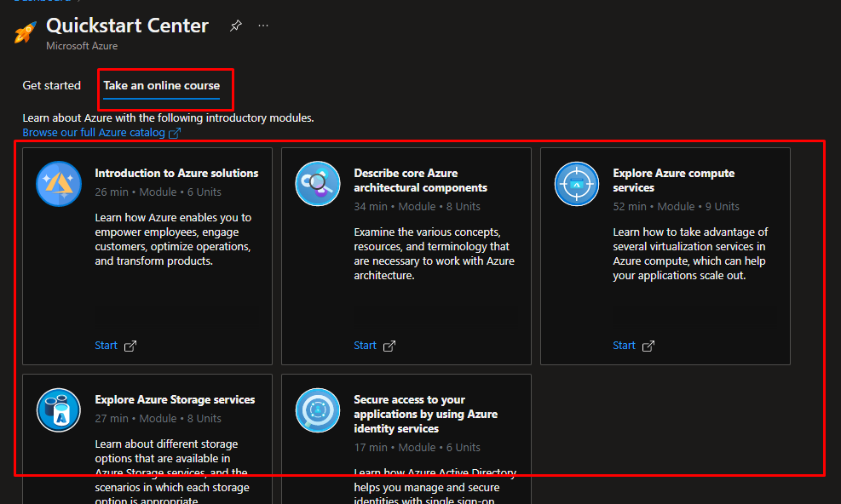841x504 pixels.
Task: Open the Explore Azure Storage services title
Action: tap(175, 400)
